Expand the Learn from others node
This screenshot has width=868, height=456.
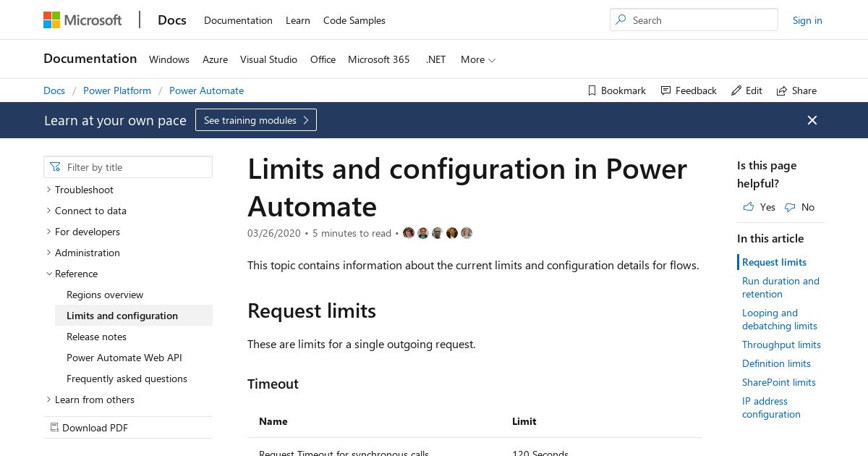(x=49, y=400)
